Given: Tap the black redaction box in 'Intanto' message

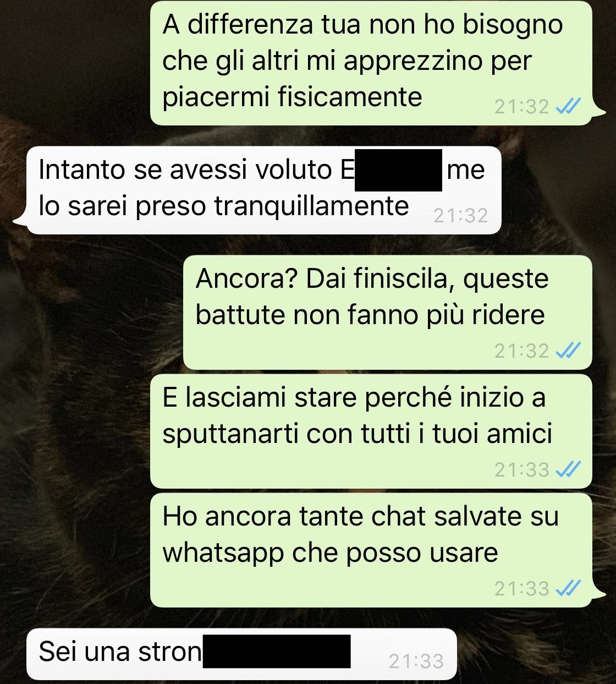Looking at the screenshot, I should point(399,170).
